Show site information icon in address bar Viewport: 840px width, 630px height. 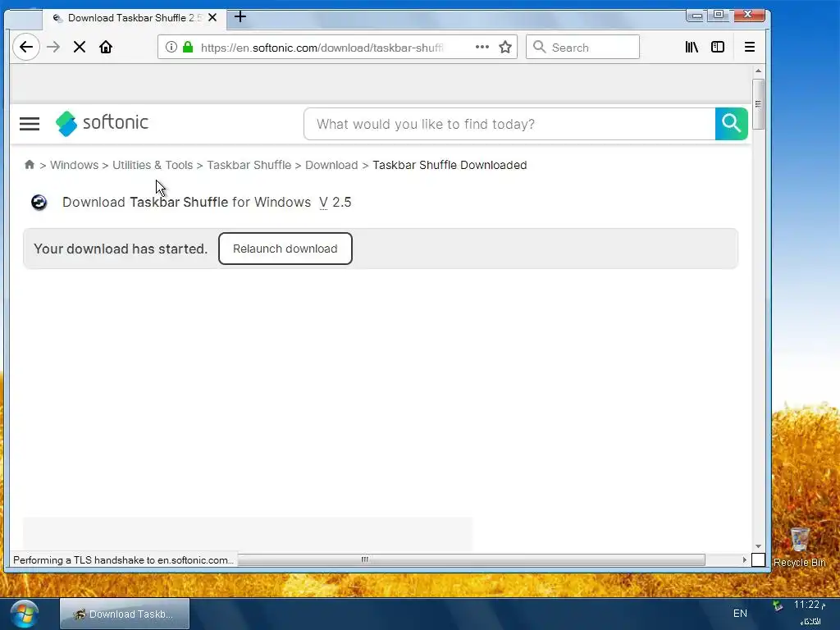171,47
